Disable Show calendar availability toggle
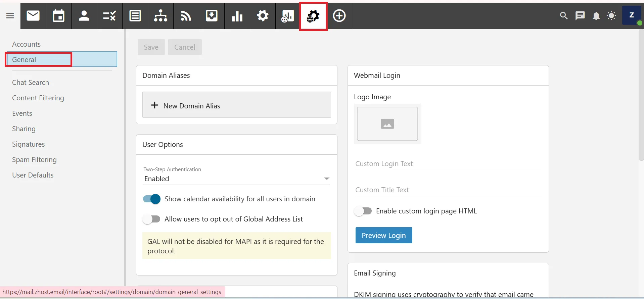 152,199
